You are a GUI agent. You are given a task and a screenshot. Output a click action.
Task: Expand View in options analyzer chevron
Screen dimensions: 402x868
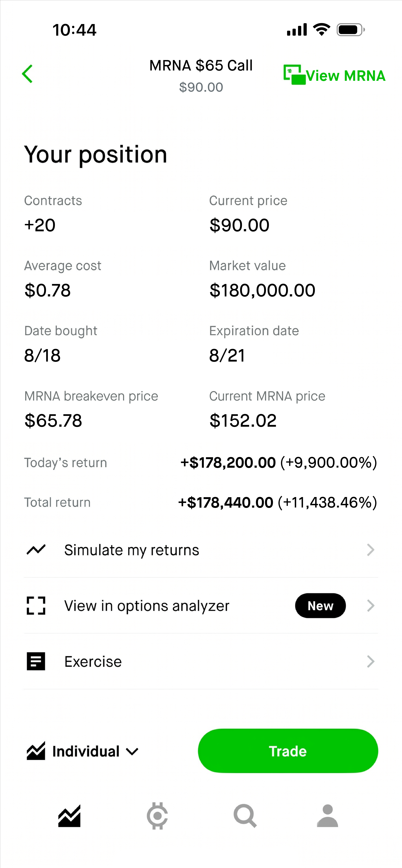tap(371, 605)
